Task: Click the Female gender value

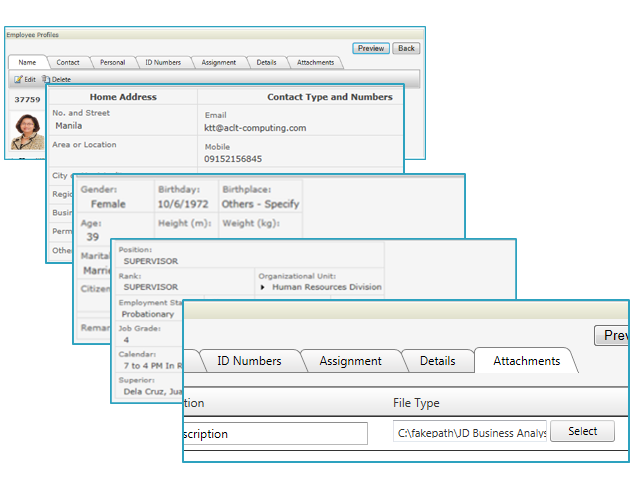Action: tap(108, 204)
